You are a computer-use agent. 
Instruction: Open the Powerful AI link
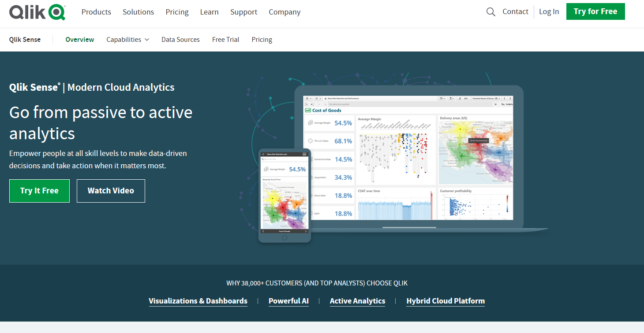[x=288, y=301]
